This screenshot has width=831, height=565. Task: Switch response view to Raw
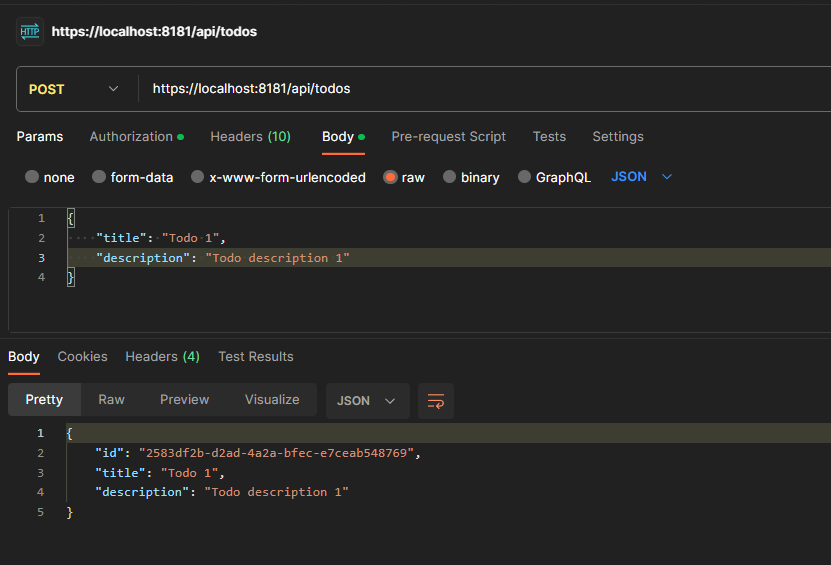point(111,400)
